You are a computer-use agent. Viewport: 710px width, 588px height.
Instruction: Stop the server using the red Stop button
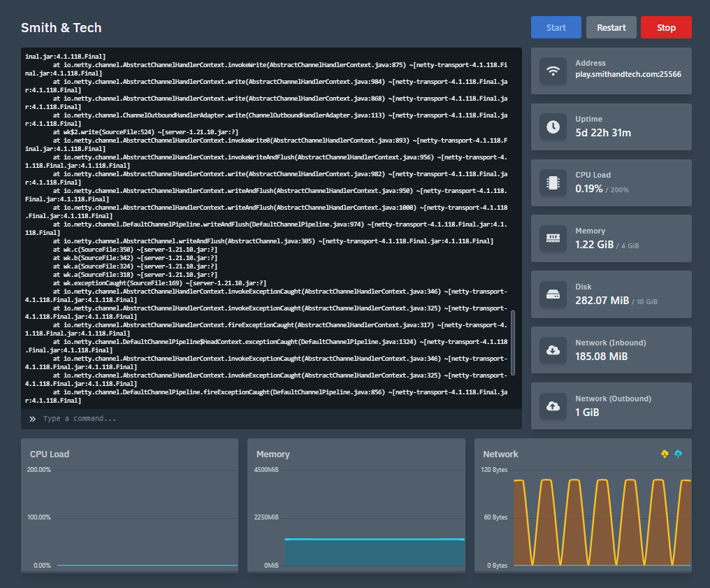666,27
